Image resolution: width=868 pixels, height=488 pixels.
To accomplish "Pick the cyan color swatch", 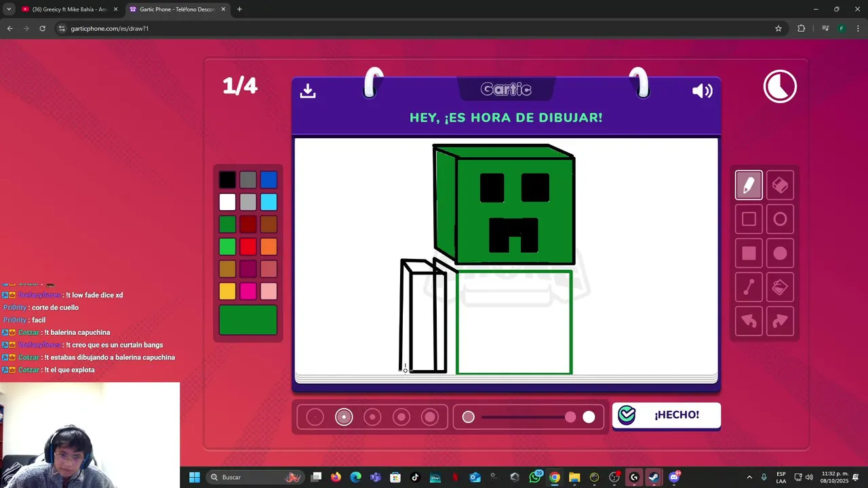I will pos(269,202).
